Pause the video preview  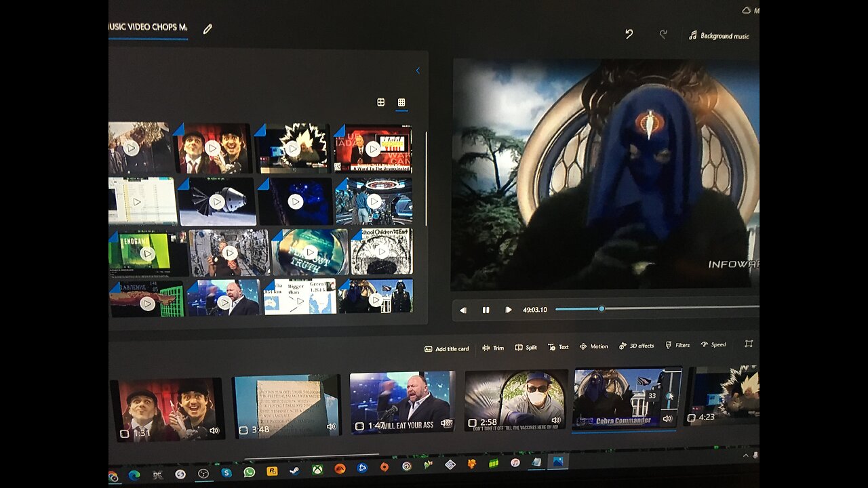(x=486, y=310)
